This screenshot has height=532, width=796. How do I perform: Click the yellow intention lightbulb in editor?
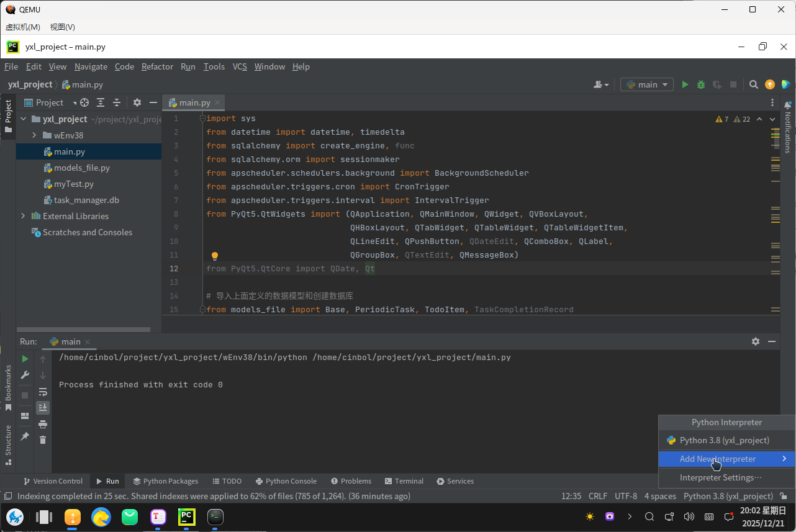[215, 256]
